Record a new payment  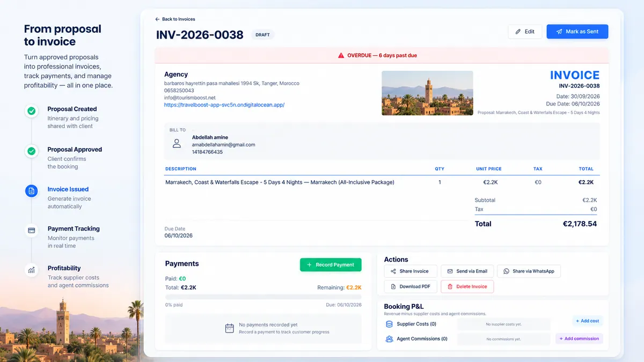(331, 265)
